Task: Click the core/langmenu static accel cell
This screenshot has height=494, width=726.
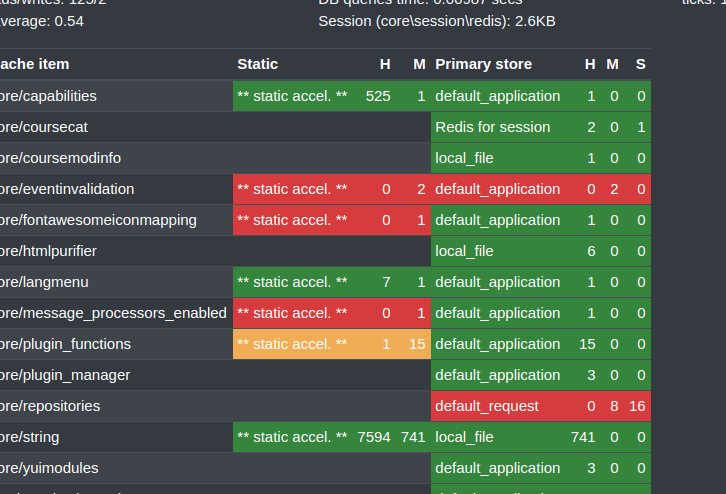Action: coord(332,282)
